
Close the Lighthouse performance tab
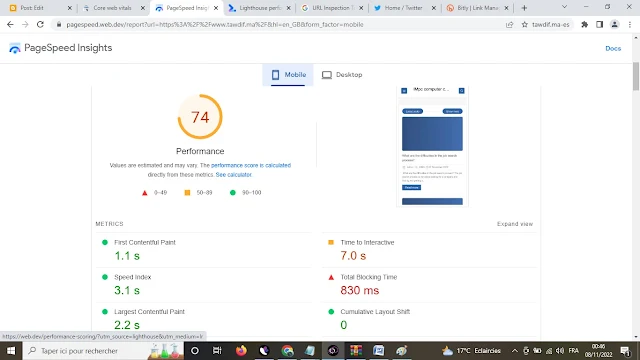[289, 8]
